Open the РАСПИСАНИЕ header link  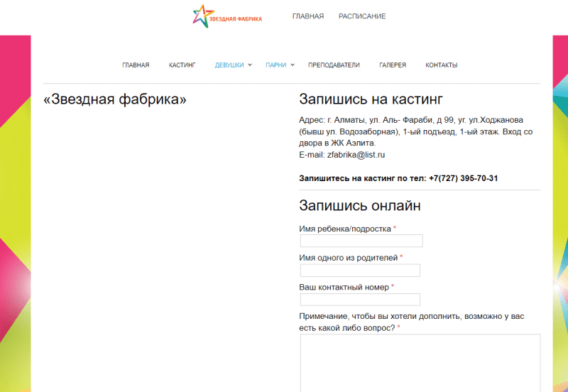pyautogui.click(x=362, y=16)
